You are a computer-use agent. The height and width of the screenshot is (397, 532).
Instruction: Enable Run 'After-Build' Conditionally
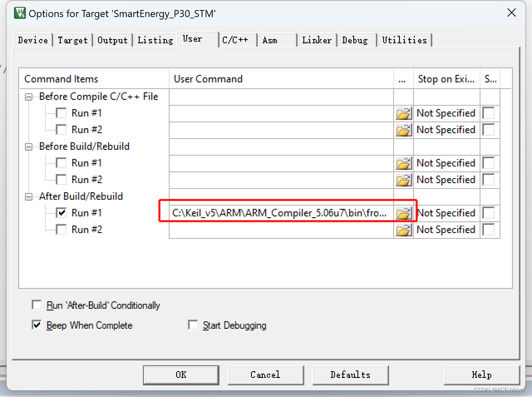(x=37, y=305)
